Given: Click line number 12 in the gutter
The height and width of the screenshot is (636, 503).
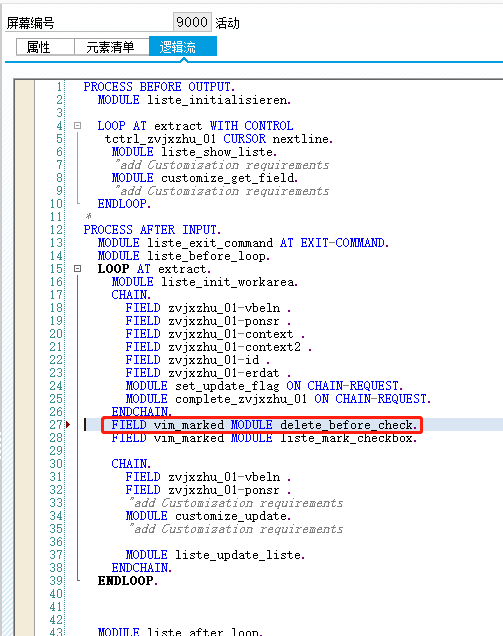Looking at the screenshot, I should (57, 230).
